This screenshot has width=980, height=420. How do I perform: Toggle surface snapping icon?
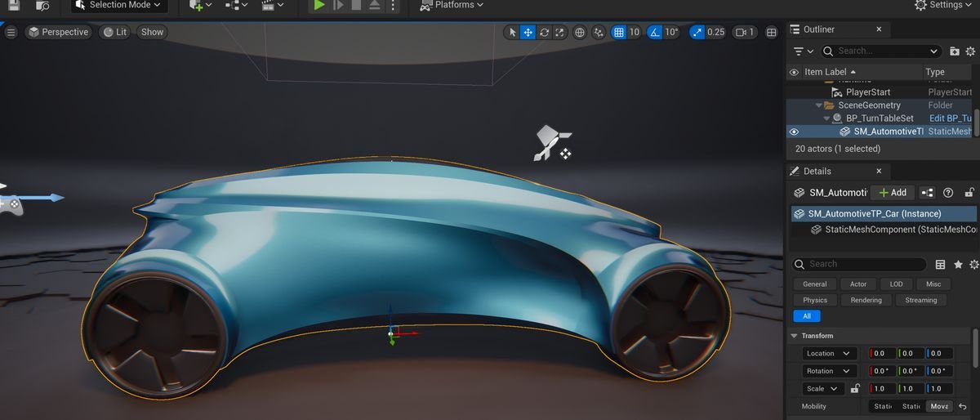pos(599,33)
